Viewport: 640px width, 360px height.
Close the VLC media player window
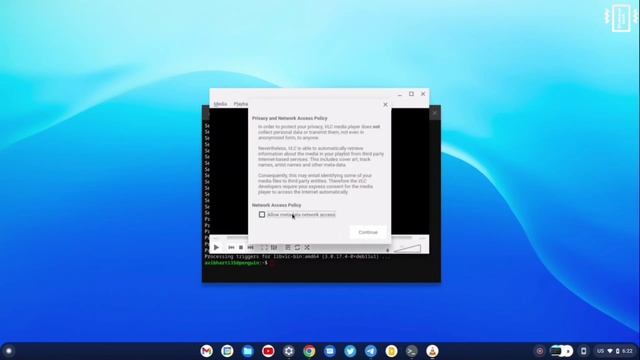423,94
